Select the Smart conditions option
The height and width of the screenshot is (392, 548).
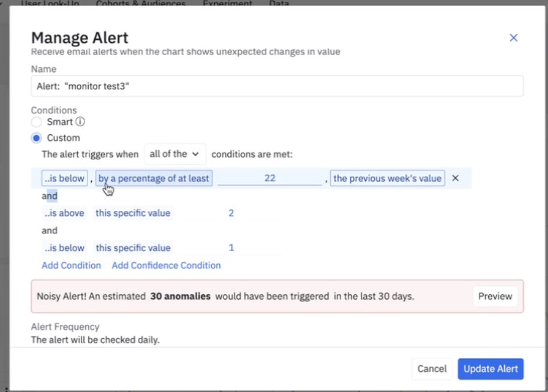(x=37, y=122)
